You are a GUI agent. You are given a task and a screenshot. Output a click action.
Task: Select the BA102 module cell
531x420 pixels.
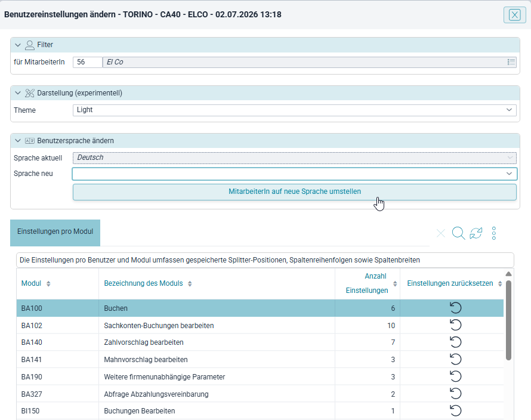click(57, 326)
